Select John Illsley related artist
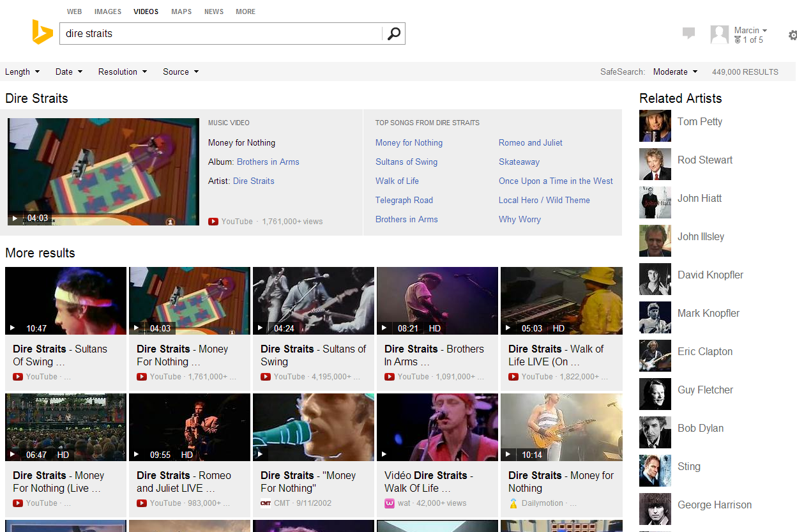 tap(701, 236)
